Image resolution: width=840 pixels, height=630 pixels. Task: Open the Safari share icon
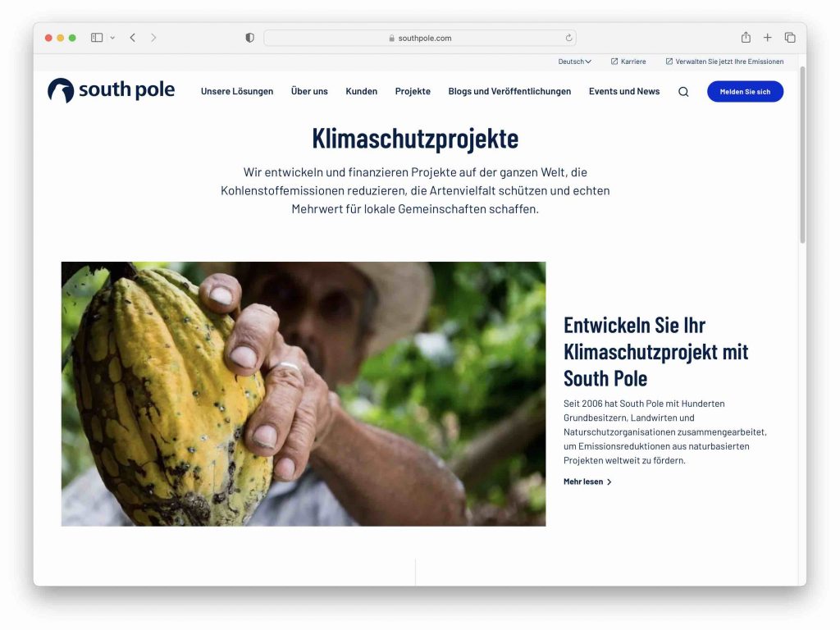pyautogui.click(x=746, y=37)
